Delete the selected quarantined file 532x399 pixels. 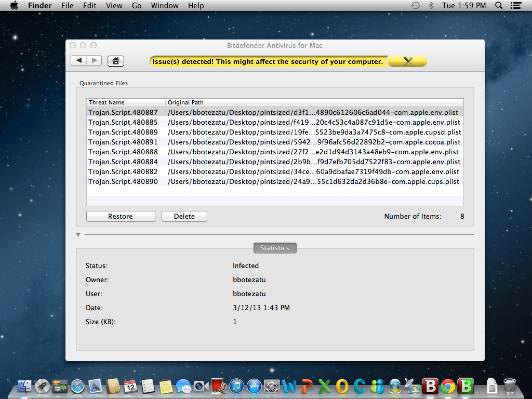(x=184, y=216)
